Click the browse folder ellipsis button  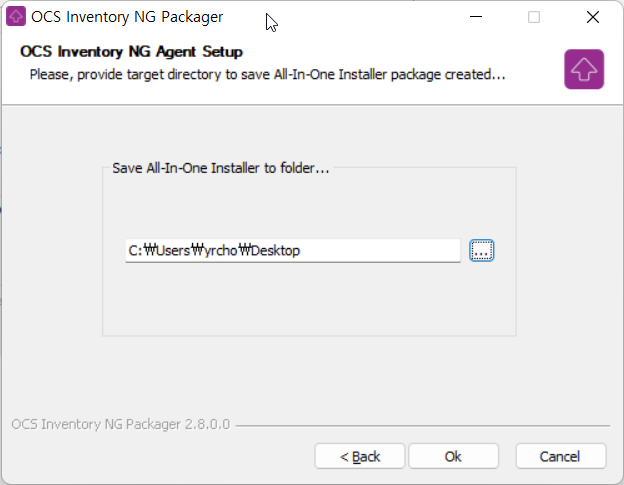[482, 251]
